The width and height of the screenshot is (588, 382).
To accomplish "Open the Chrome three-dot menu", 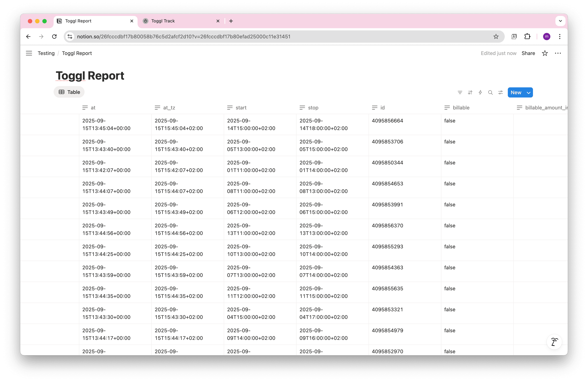I will [560, 37].
